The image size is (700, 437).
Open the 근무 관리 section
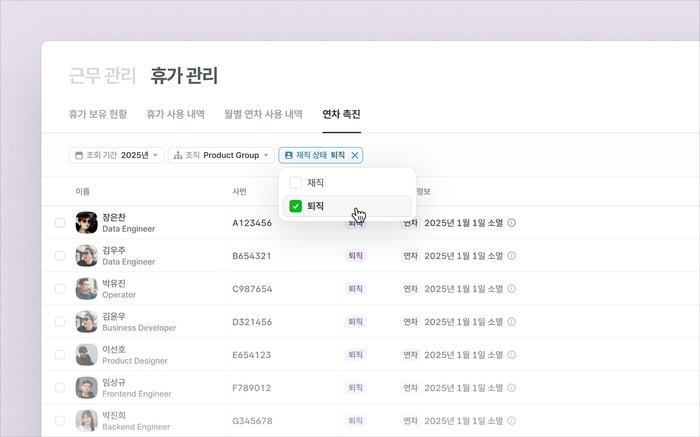point(102,75)
